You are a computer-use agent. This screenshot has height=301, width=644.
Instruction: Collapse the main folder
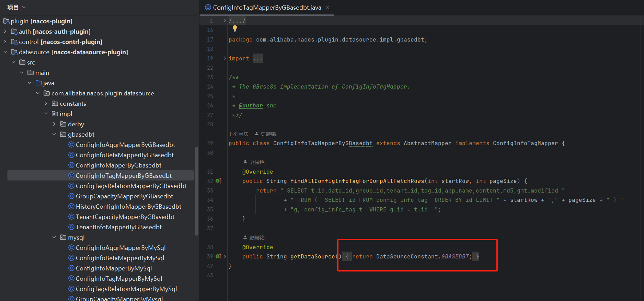[x=22, y=73]
